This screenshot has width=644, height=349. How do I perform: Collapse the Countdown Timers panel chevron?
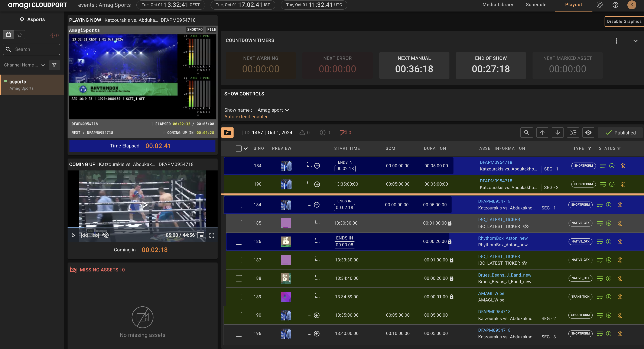[635, 41]
